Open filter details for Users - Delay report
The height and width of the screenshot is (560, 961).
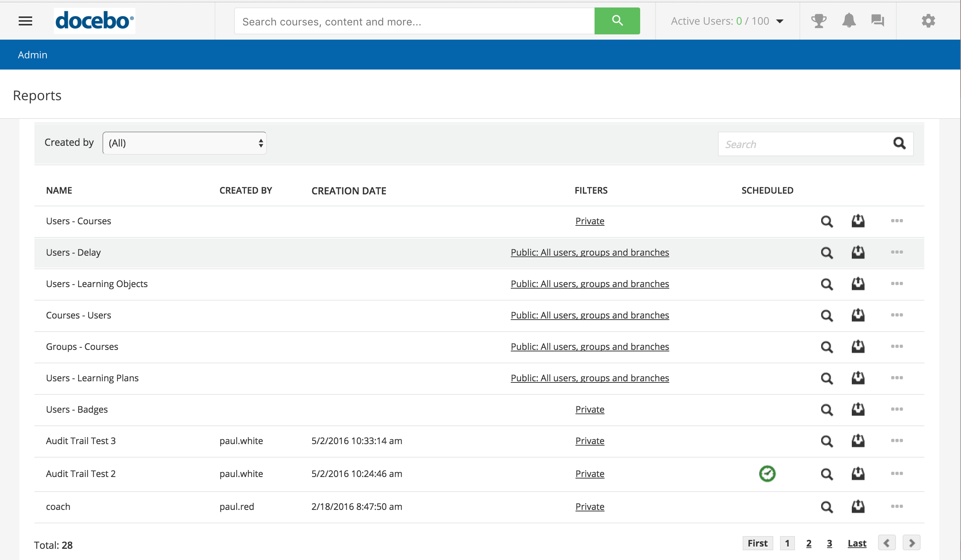(590, 252)
